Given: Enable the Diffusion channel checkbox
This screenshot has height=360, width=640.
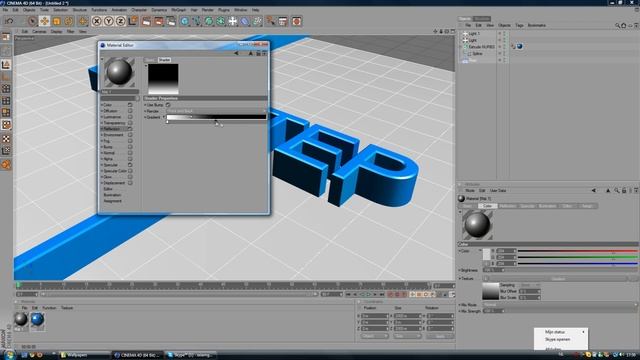Looking at the screenshot, I should pyautogui.click(x=130, y=111).
